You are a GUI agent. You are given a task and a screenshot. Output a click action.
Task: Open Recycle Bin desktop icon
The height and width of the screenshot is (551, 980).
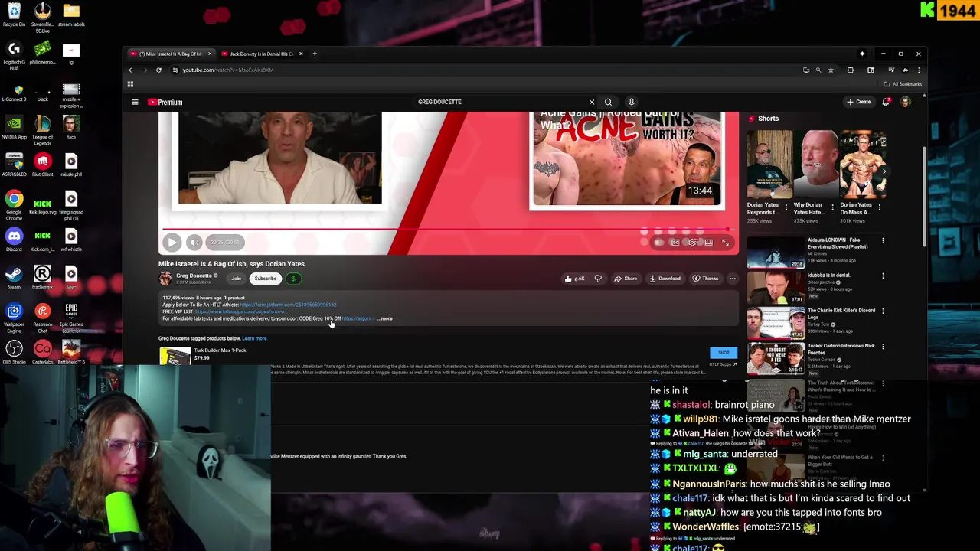pos(14,15)
